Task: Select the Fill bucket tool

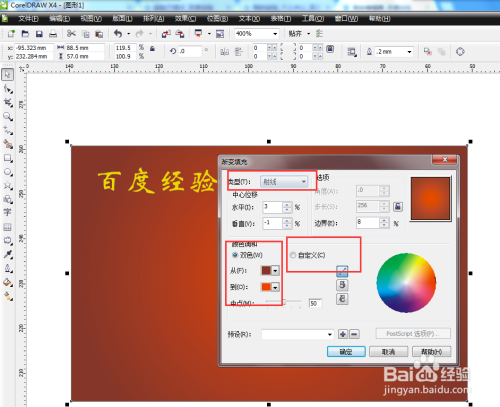Action: click(8, 282)
